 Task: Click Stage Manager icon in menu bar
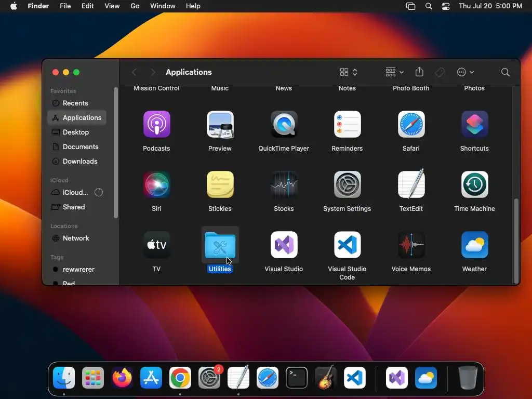tap(410, 6)
